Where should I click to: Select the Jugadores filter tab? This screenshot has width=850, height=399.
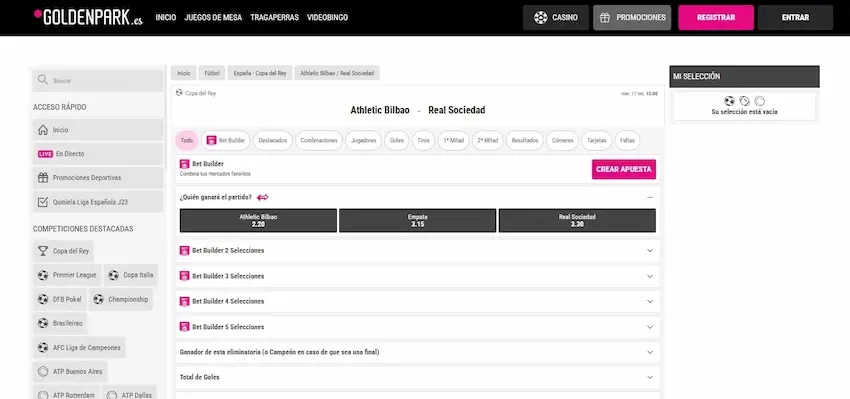(x=364, y=140)
